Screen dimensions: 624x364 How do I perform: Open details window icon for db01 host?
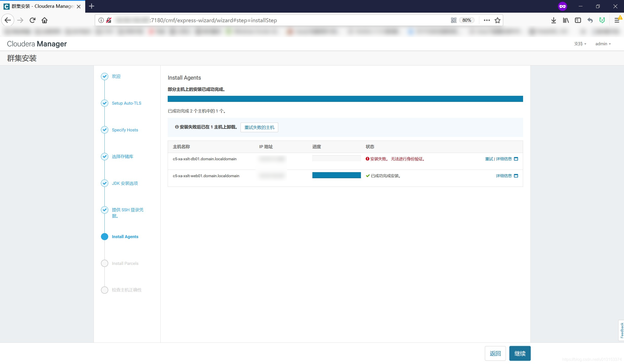[x=516, y=159]
